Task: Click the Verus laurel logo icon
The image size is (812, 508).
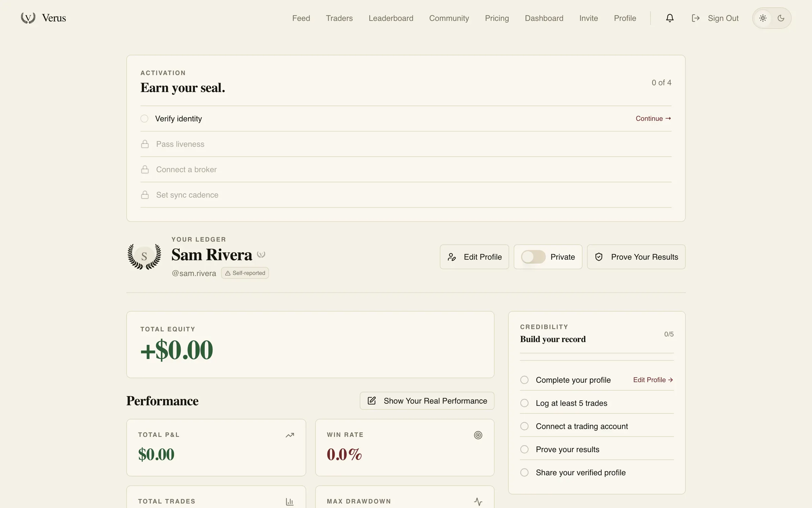Action: pos(28,18)
